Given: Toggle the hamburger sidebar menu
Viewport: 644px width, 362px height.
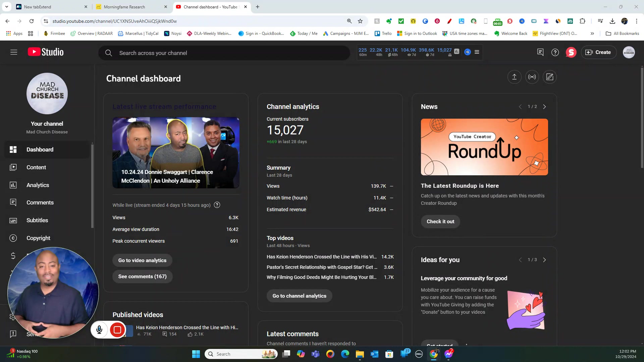Looking at the screenshot, I should 14,52.
